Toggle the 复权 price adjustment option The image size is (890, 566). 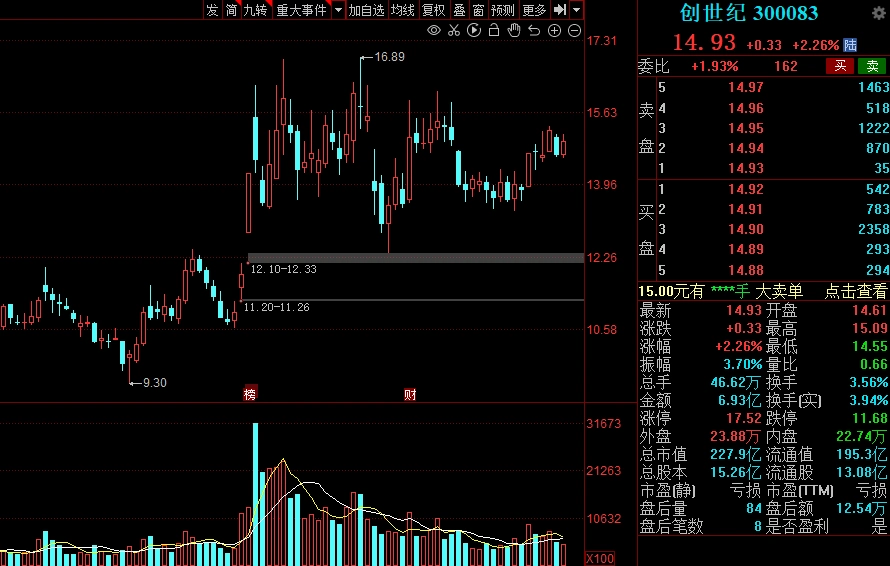click(433, 10)
